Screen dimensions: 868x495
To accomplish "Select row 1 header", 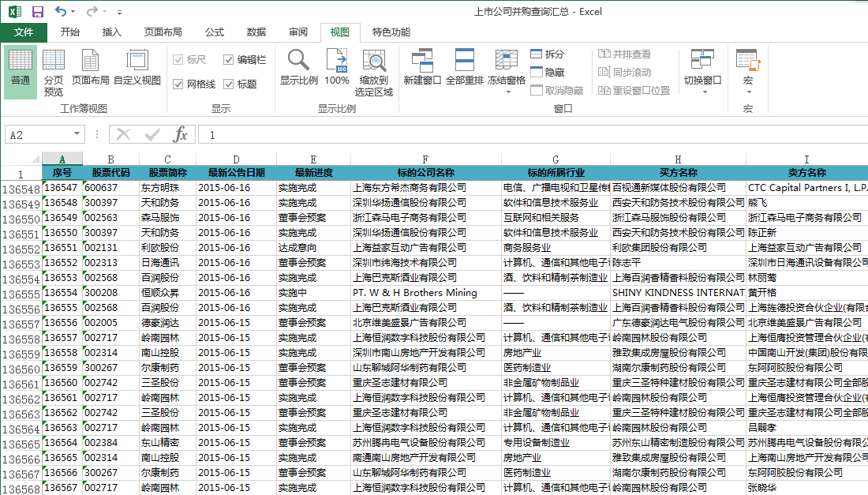I will click(21, 174).
